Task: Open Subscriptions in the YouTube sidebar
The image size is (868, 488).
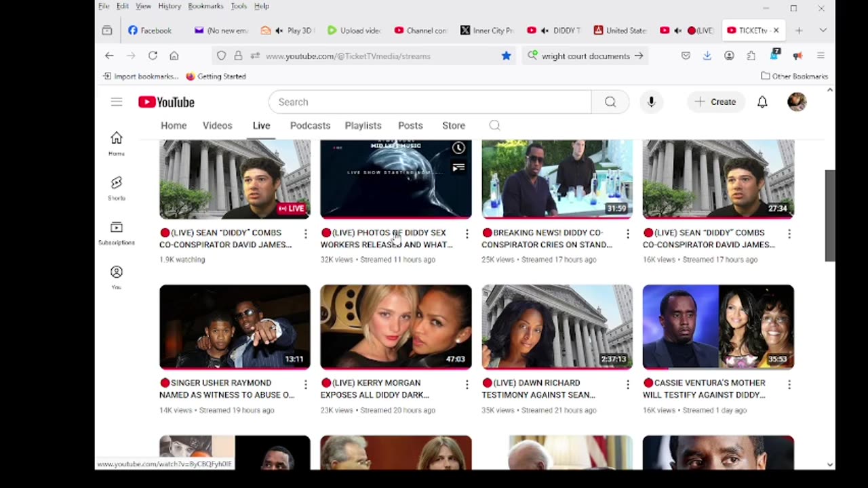Action: click(117, 232)
